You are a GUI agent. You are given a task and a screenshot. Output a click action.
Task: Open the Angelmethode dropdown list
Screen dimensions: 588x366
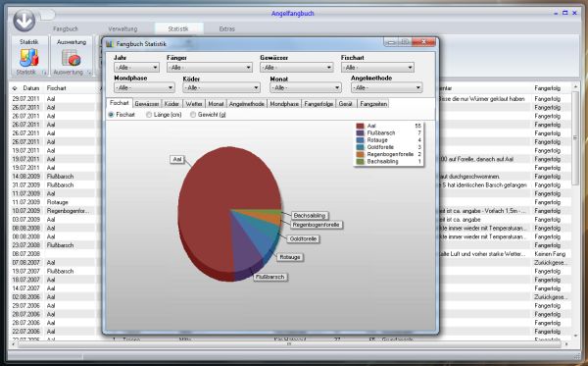pos(387,88)
